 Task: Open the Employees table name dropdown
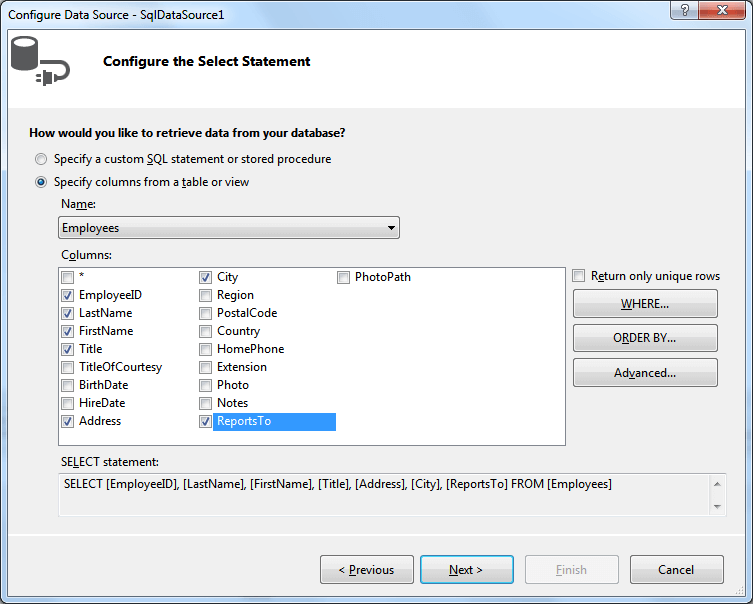229,228
